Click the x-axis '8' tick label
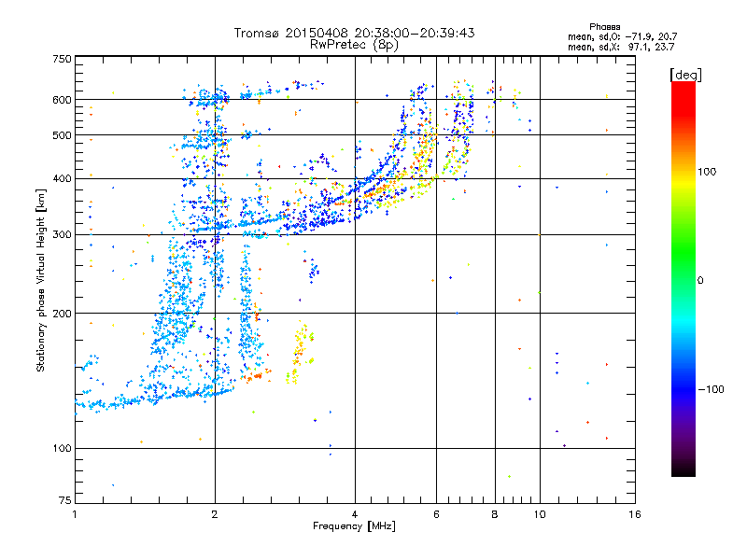 click(495, 514)
